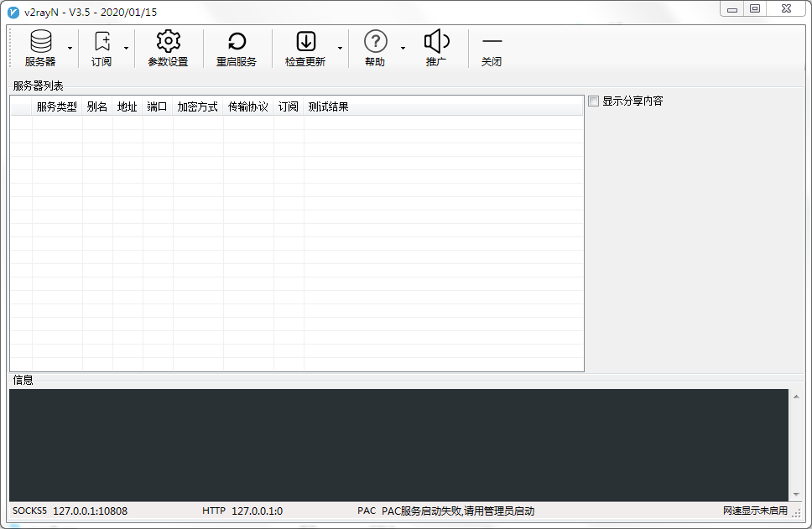Click SOCKS5 127.0.0.1:10808 status entry
812x529 pixels.
70,511
